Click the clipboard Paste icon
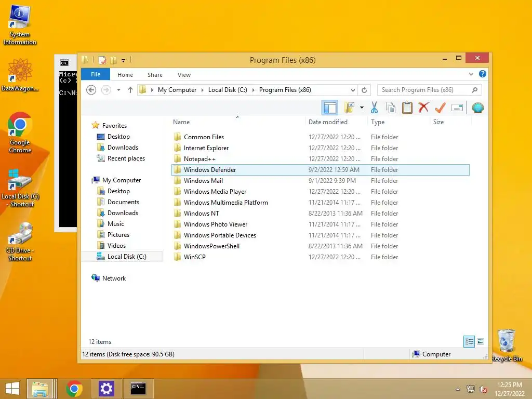The image size is (532, 399). pyautogui.click(x=407, y=108)
